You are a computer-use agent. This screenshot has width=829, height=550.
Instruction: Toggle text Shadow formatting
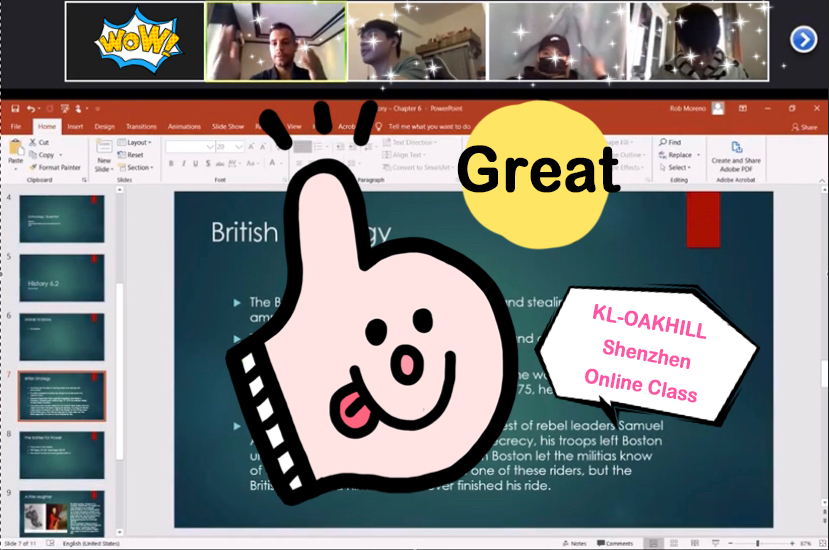(208, 163)
